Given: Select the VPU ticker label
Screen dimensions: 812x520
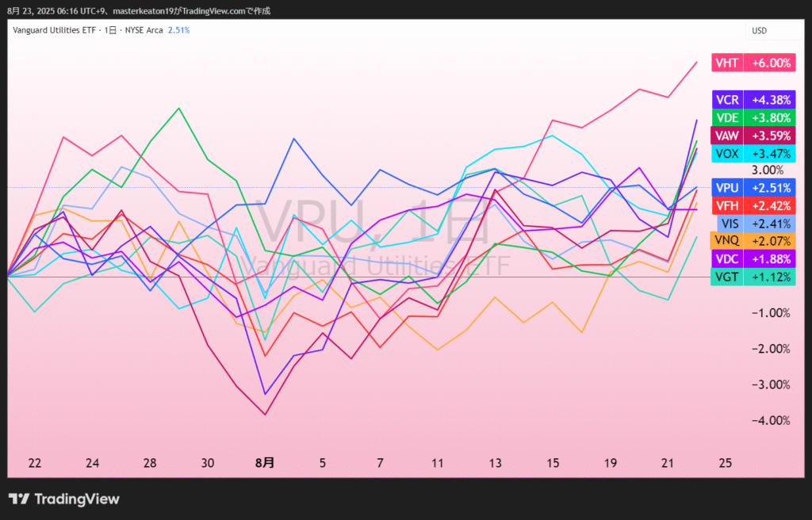Looking at the screenshot, I should (x=727, y=188).
